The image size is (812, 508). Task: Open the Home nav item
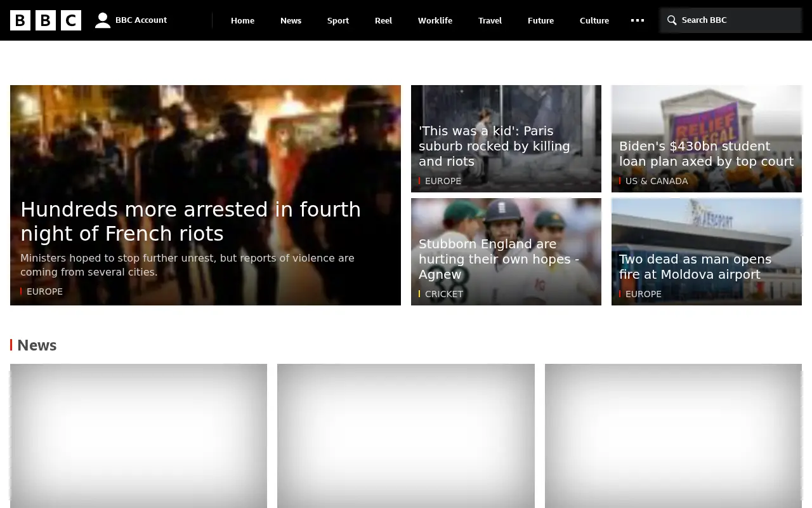(x=242, y=20)
